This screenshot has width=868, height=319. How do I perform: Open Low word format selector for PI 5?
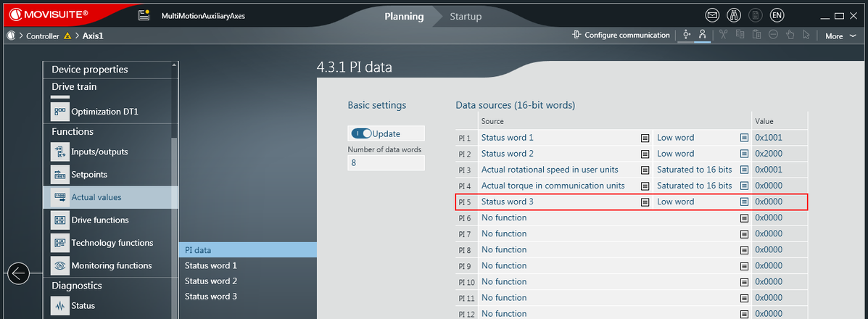[744, 202]
